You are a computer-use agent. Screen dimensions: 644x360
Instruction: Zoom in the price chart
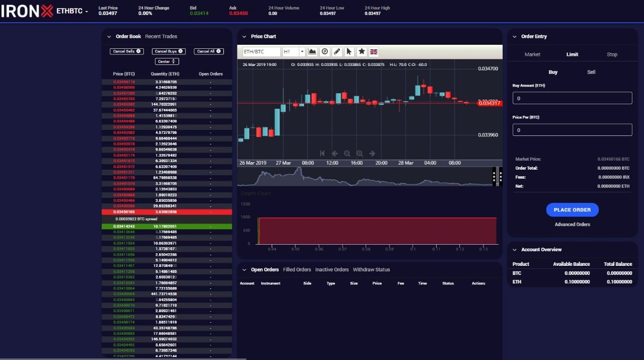pos(360,154)
